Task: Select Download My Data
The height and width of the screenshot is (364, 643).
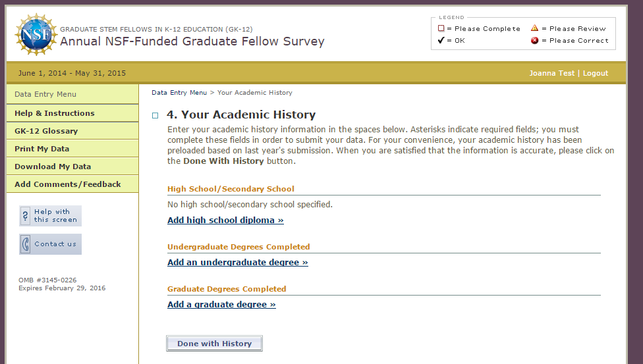Action: point(53,167)
